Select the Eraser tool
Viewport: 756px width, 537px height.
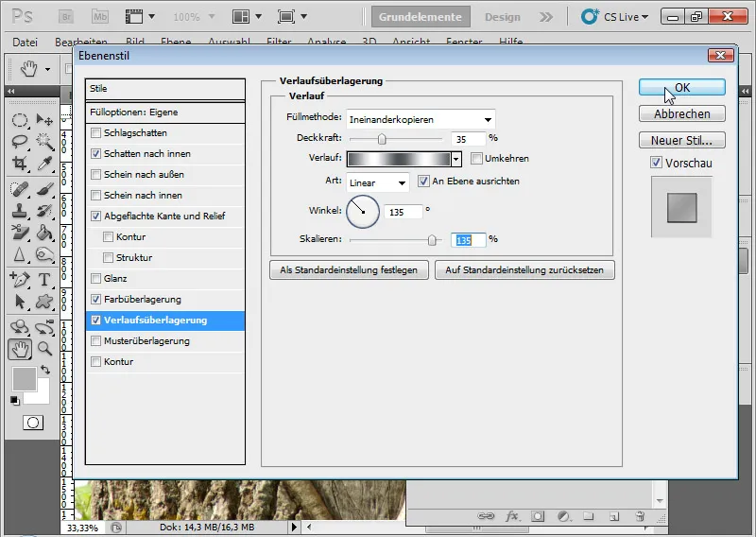pyautogui.click(x=19, y=232)
